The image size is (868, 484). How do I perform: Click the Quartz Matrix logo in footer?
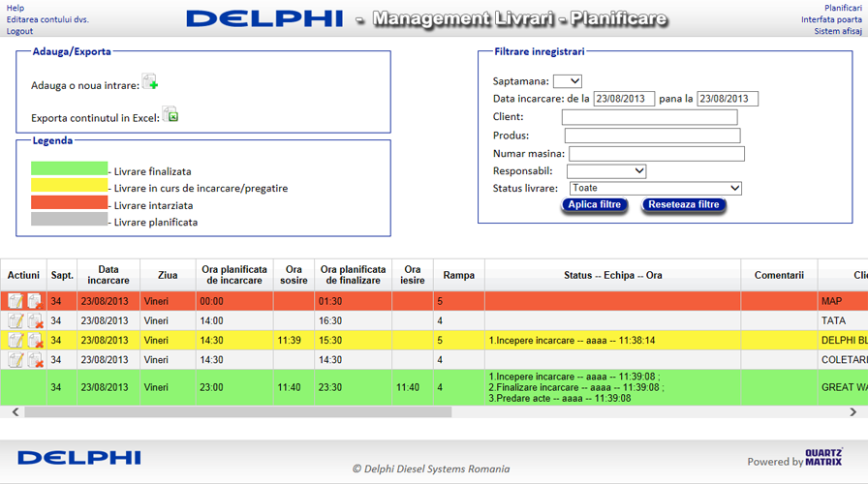(x=824, y=458)
